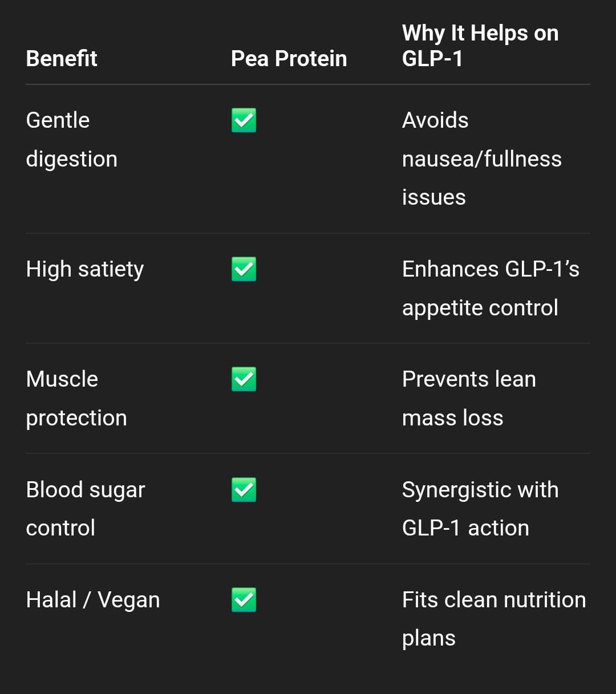The height and width of the screenshot is (694, 616).
Task: Select the Pea Protein column header
Action: click(x=289, y=59)
